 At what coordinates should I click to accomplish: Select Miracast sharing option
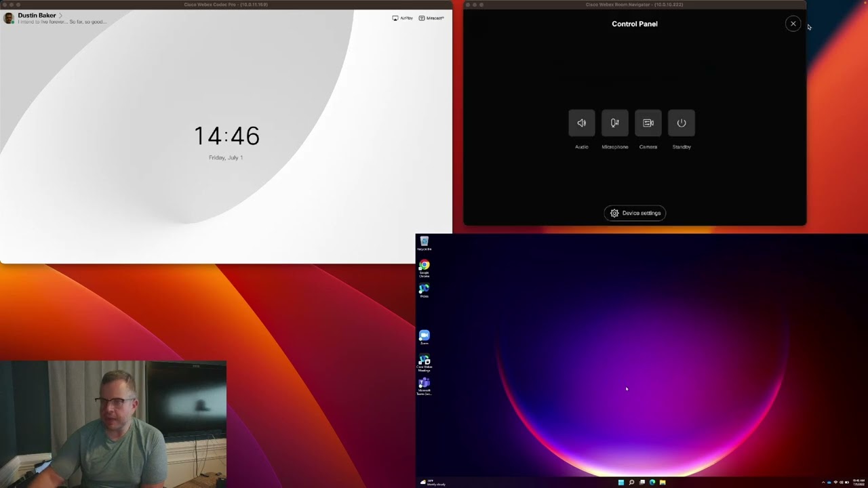[x=431, y=18]
